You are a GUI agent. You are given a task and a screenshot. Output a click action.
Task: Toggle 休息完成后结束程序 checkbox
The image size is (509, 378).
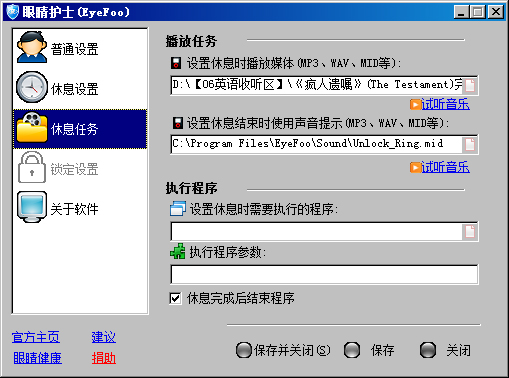pos(175,298)
